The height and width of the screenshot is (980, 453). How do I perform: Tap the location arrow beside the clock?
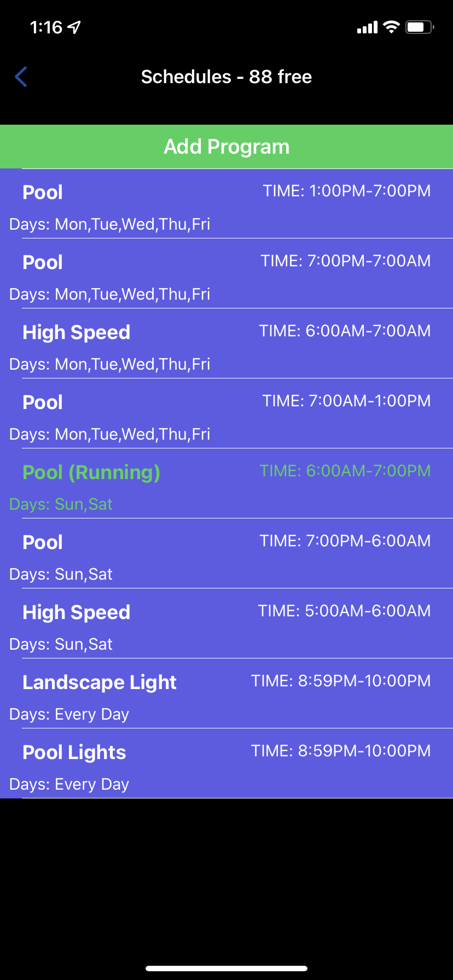pos(74,27)
